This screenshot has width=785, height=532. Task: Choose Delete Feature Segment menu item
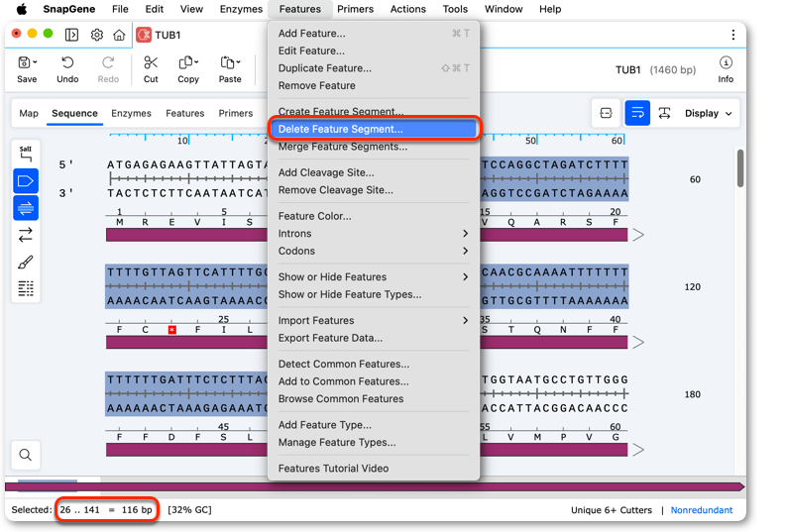pyautogui.click(x=374, y=129)
